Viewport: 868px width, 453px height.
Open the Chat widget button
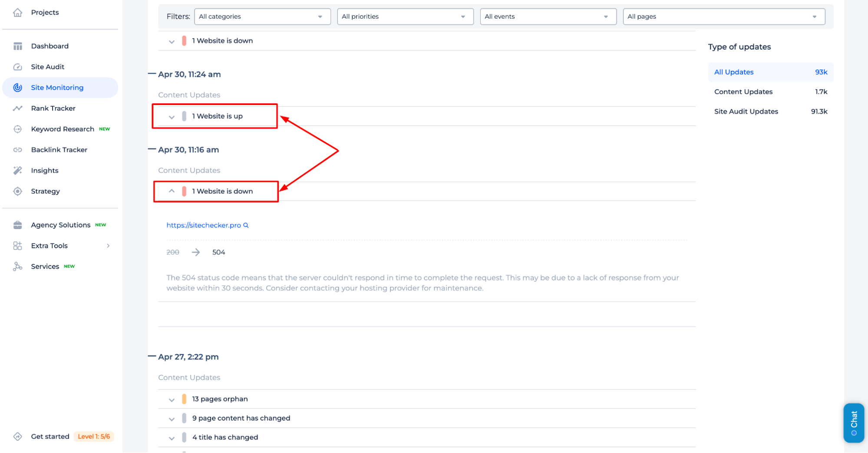[x=853, y=423]
